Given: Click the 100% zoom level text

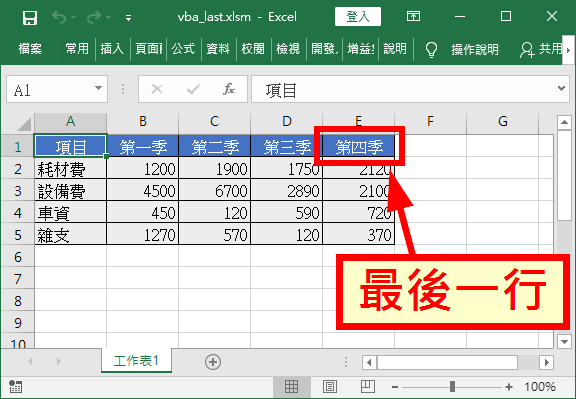Looking at the screenshot, I should [x=540, y=387].
